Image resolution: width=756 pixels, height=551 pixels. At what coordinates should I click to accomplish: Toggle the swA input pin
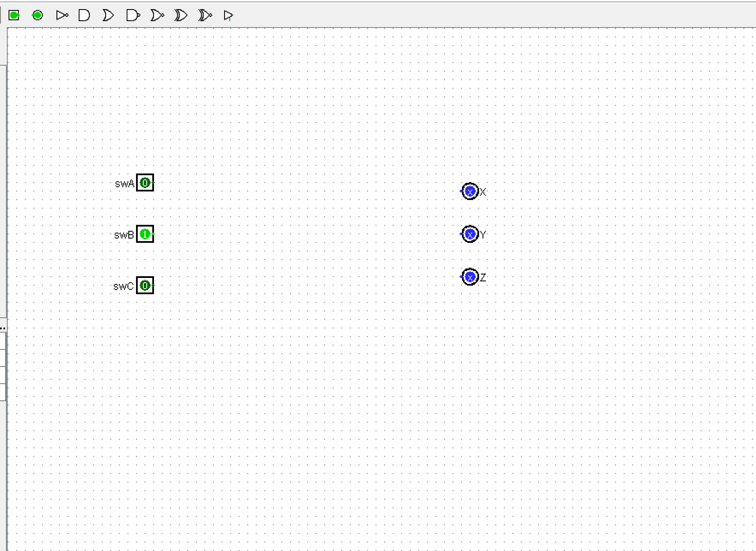coord(145,182)
